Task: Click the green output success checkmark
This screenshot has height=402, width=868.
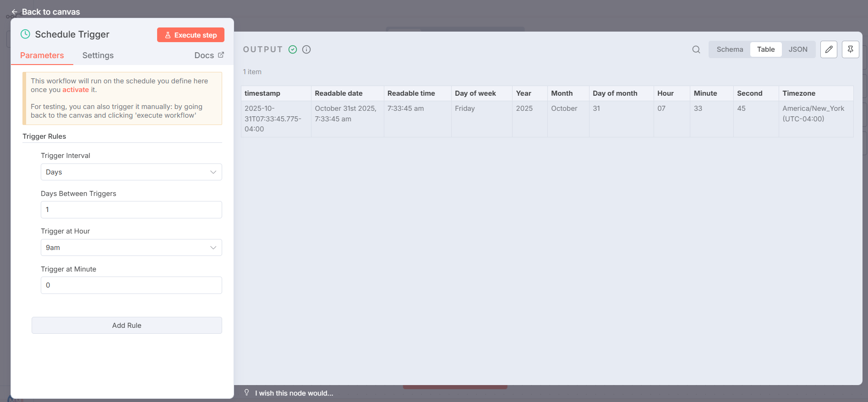Action: click(x=293, y=49)
